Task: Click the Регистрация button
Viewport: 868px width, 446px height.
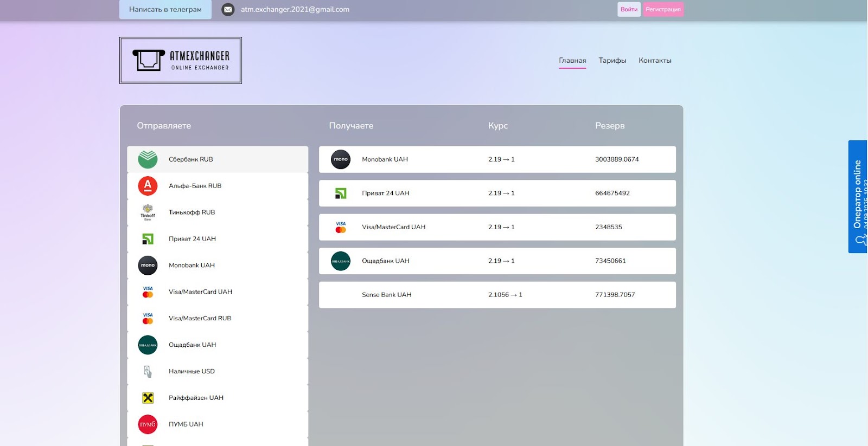Action: click(x=663, y=9)
